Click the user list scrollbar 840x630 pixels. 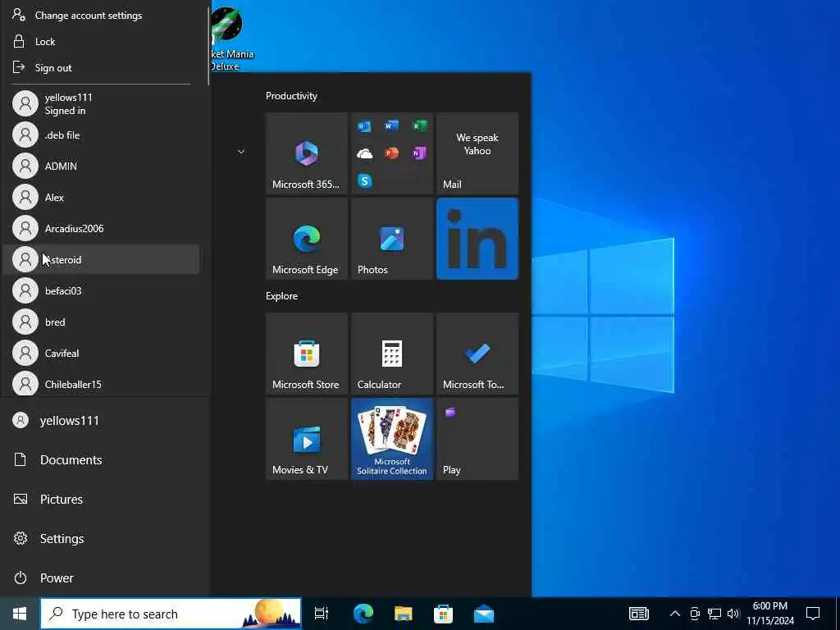coord(208,46)
